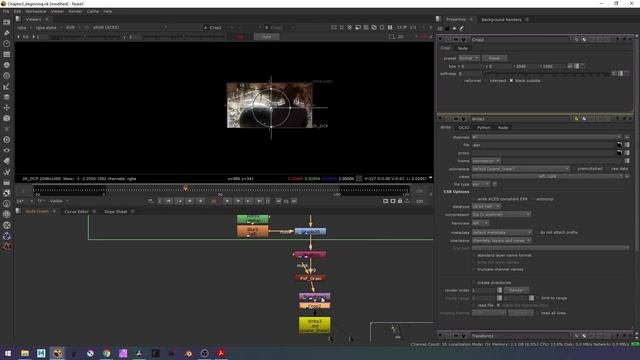Select the Write3 node in graph

pyautogui.click(x=315, y=325)
